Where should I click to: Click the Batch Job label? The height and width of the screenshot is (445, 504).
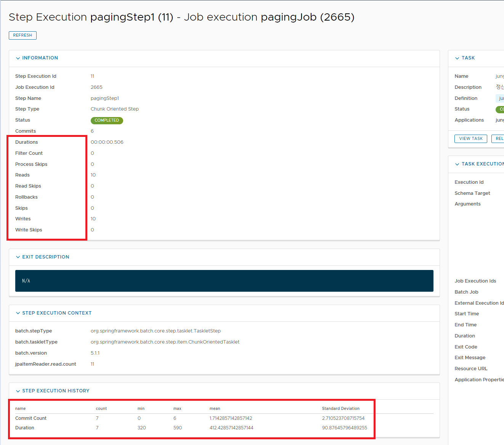tap(466, 292)
